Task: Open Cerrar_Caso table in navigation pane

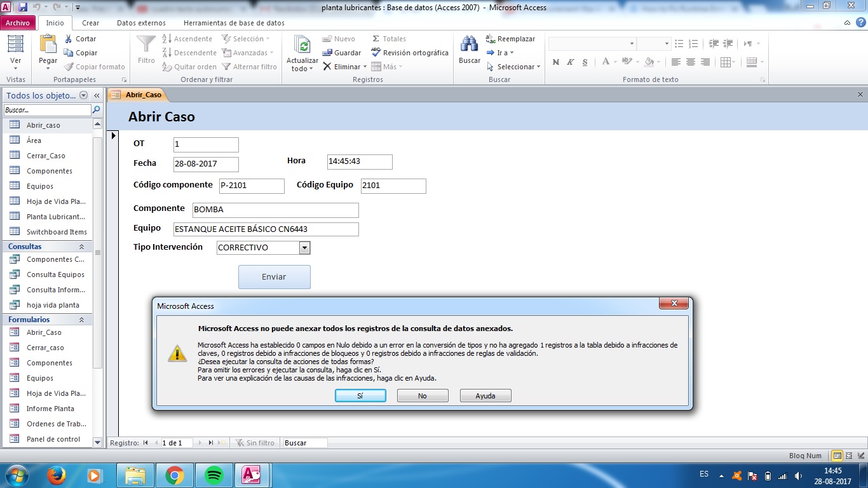Action: coord(46,156)
